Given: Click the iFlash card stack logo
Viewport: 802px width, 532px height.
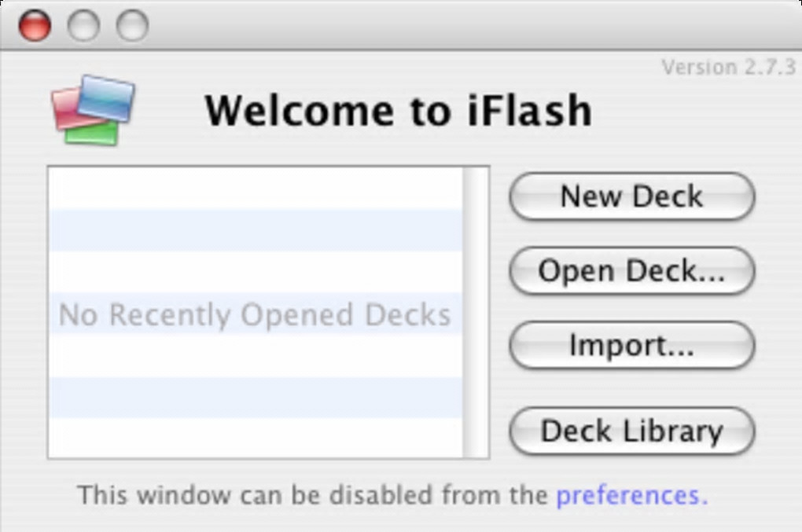Looking at the screenshot, I should pyautogui.click(x=93, y=110).
